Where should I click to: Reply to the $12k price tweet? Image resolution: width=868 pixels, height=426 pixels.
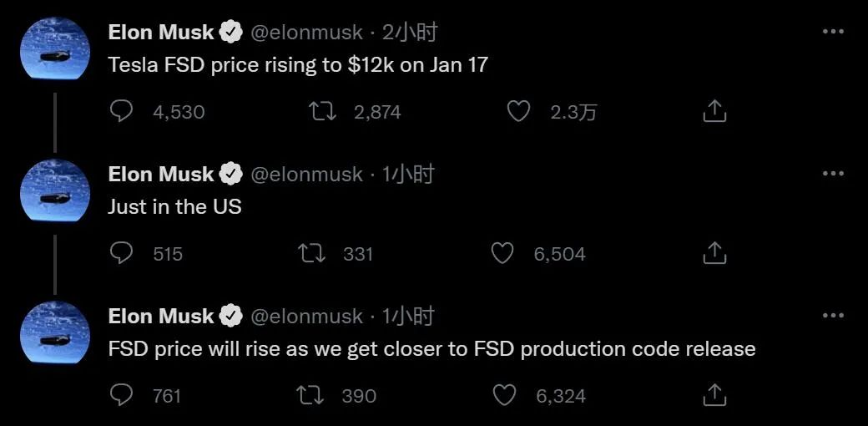pyautogui.click(x=122, y=111)
